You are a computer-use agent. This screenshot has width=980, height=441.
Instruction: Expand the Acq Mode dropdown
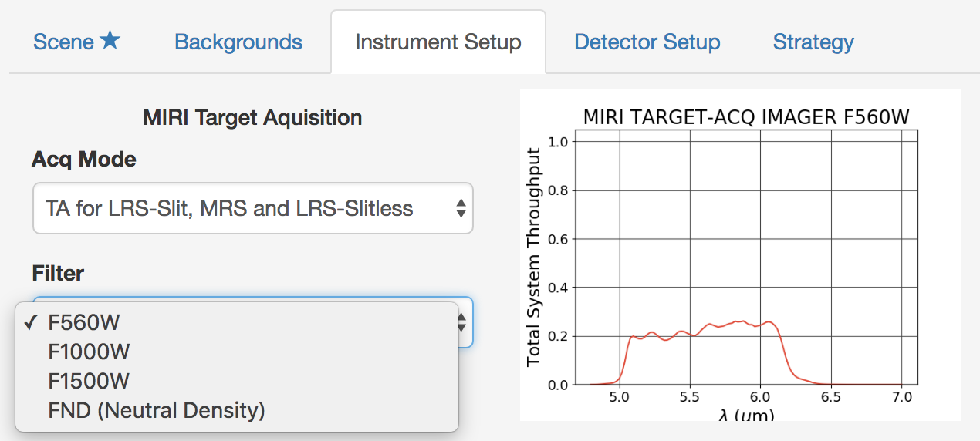[252, 208]
